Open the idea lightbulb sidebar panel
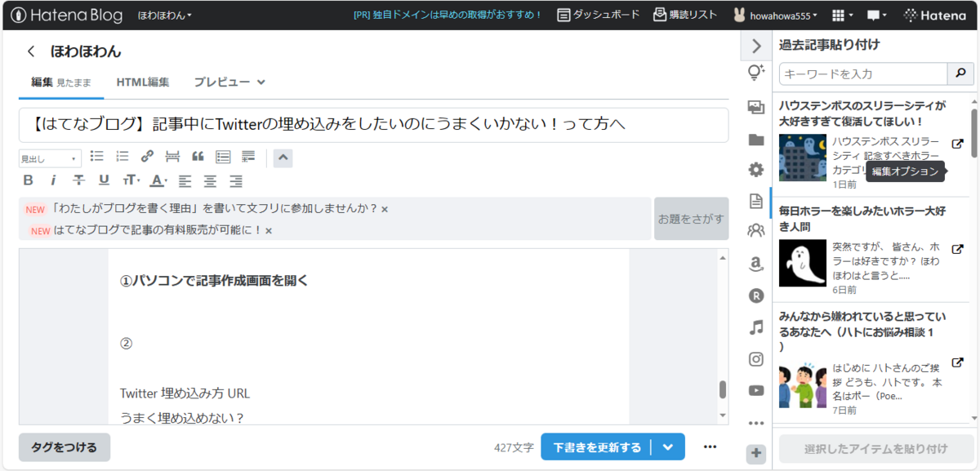Viewport: 980px width, 471px height. [756, 73]
